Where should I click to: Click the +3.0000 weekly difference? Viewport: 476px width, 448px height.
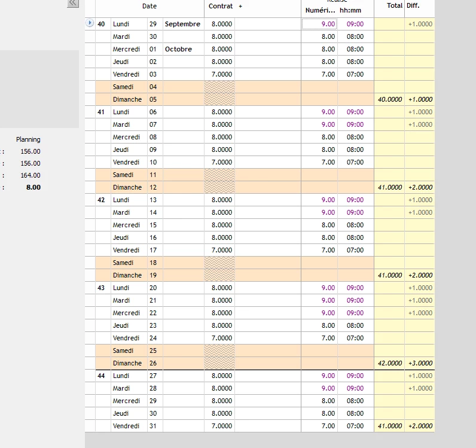point(420,363)
